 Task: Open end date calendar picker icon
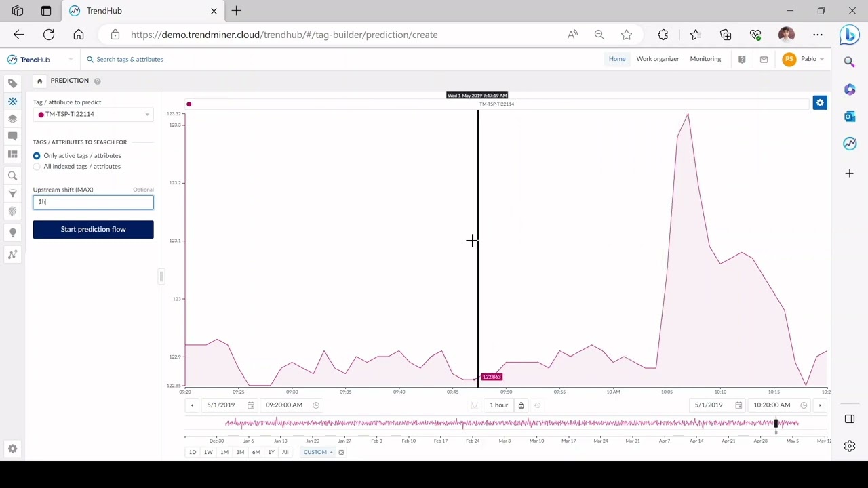pos(738,405)
